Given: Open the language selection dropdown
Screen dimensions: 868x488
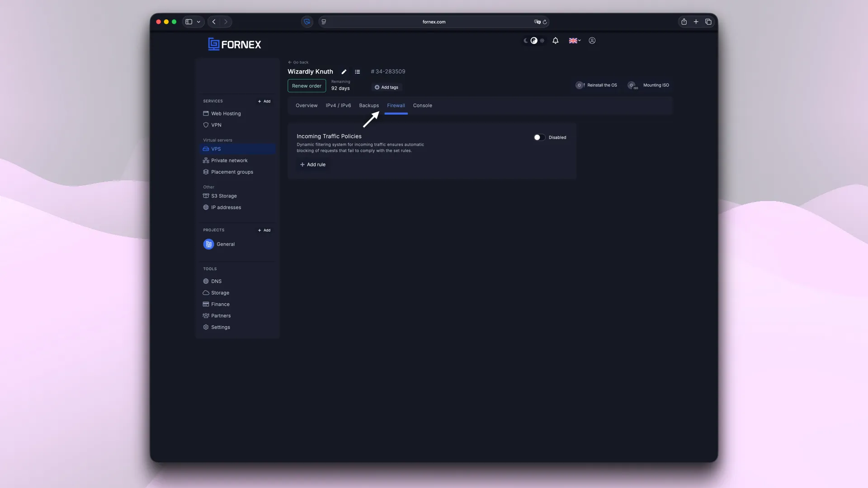Looking at the screenshot, I should pos(574,41).
